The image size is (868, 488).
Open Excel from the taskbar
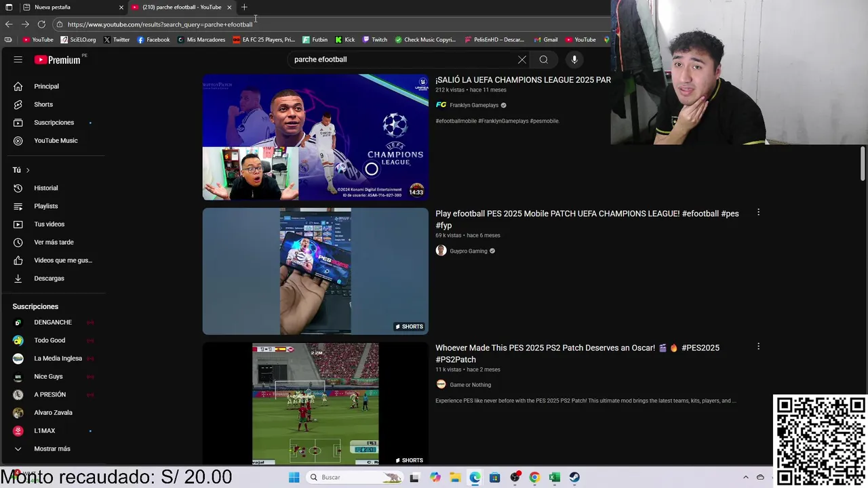tap(554, 477)
